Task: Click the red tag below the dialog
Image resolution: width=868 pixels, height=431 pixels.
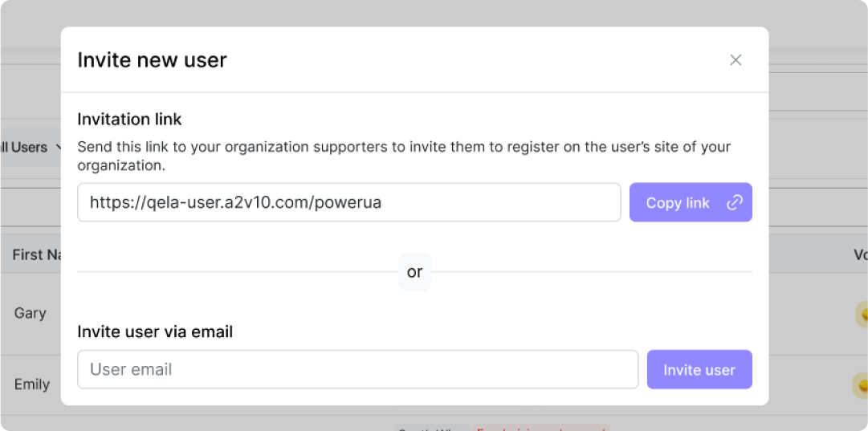Action: point(540,428)
